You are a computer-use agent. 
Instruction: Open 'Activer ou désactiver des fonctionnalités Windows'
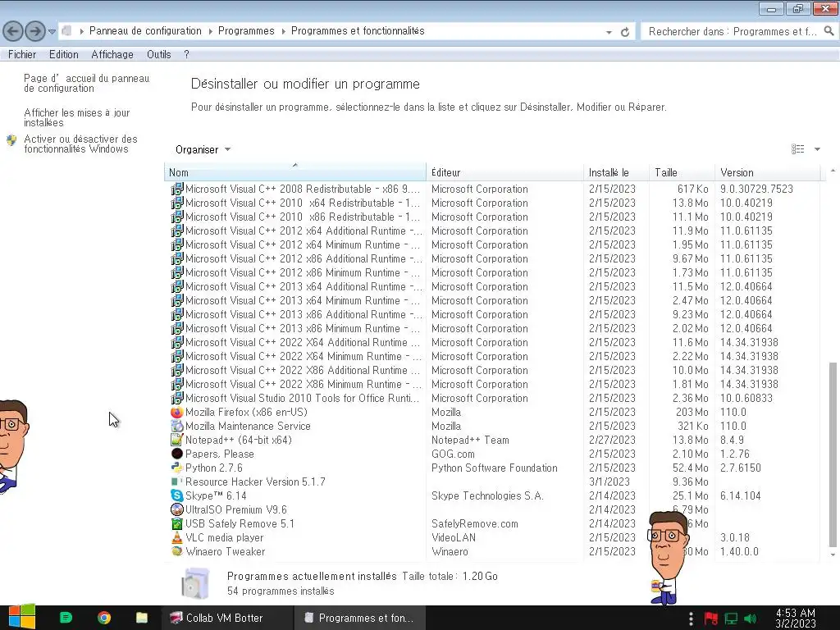tap(80, 144)
